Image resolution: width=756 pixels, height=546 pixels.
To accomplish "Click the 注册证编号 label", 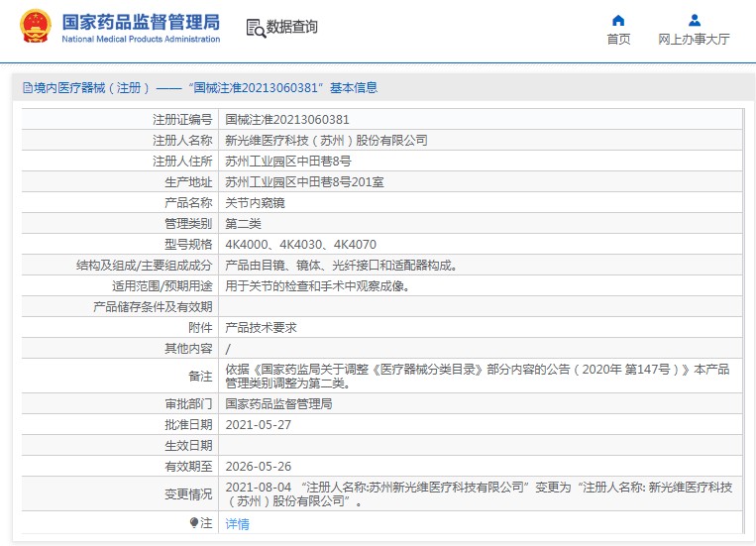I will pyautogui.click(x=182, y=120).
